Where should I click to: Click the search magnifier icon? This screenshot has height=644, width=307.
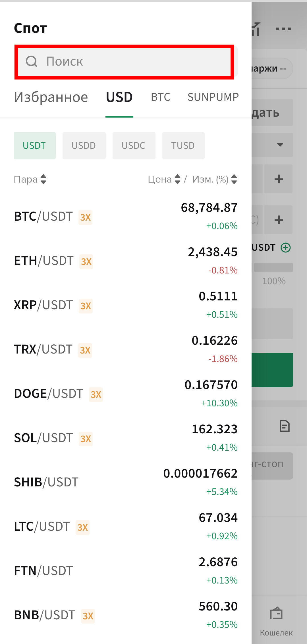pos(31,61)
